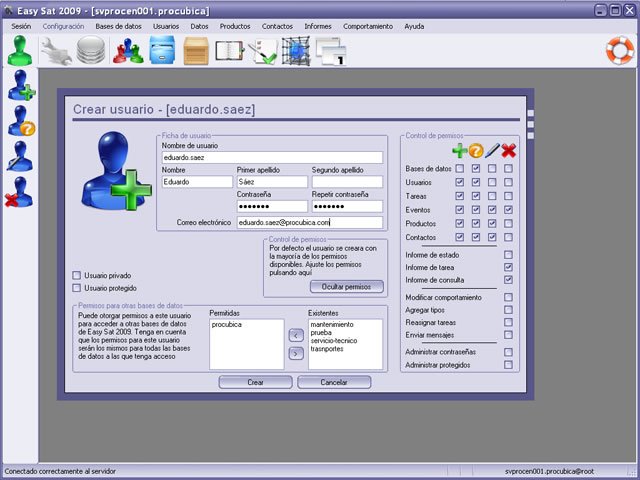Click the delete user sidebar icon
640x480 pixels.
pos(19,192)
